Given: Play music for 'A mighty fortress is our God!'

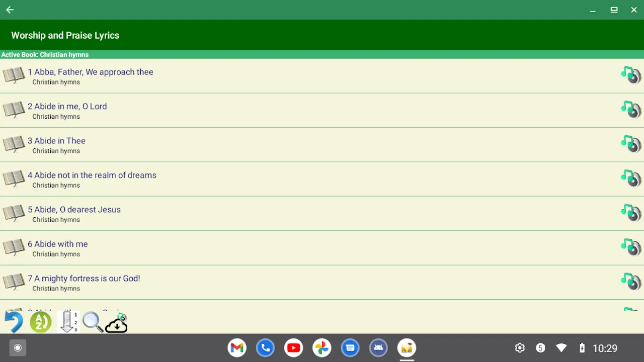Looking at the screenshot, I should [631, 281].
